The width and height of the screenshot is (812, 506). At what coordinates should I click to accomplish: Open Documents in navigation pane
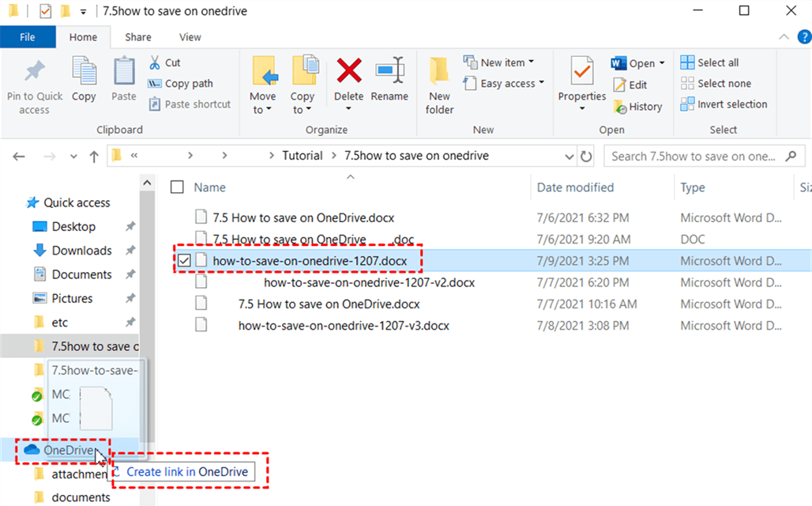82,274
